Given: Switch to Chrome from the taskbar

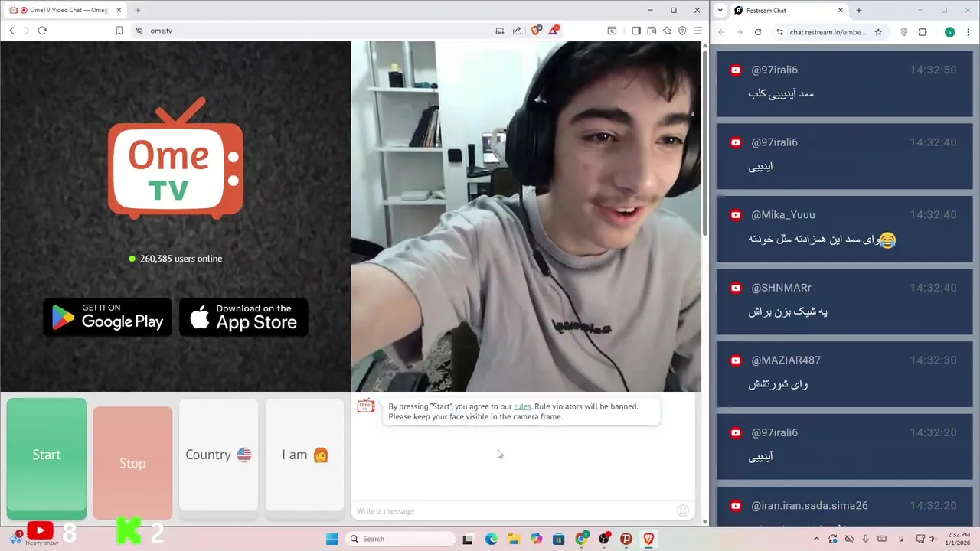Looking at the screenshot, I should click(x=582, y=539).
